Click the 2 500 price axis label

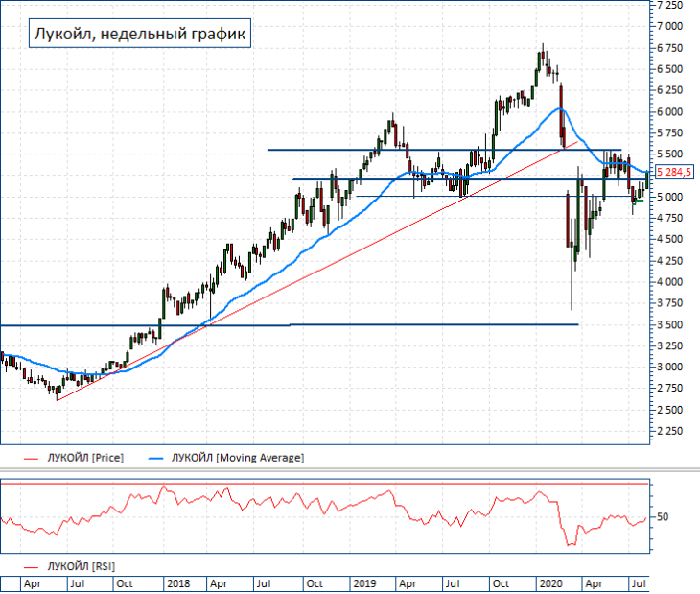pos(669,410)
